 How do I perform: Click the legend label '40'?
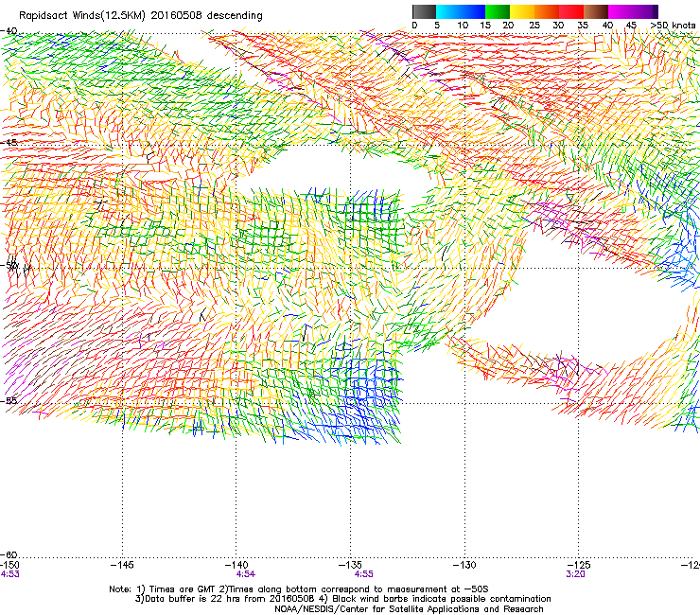click(x=607, y=26)
